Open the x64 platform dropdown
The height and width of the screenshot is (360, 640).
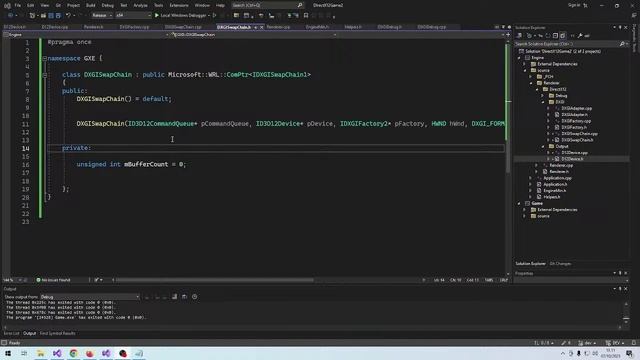(133, 16)
